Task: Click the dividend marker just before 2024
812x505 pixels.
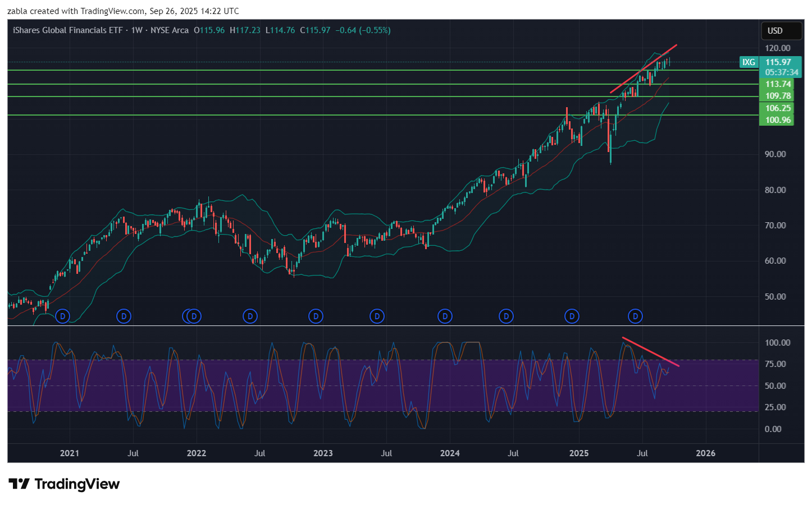Action: pos(445,316)
